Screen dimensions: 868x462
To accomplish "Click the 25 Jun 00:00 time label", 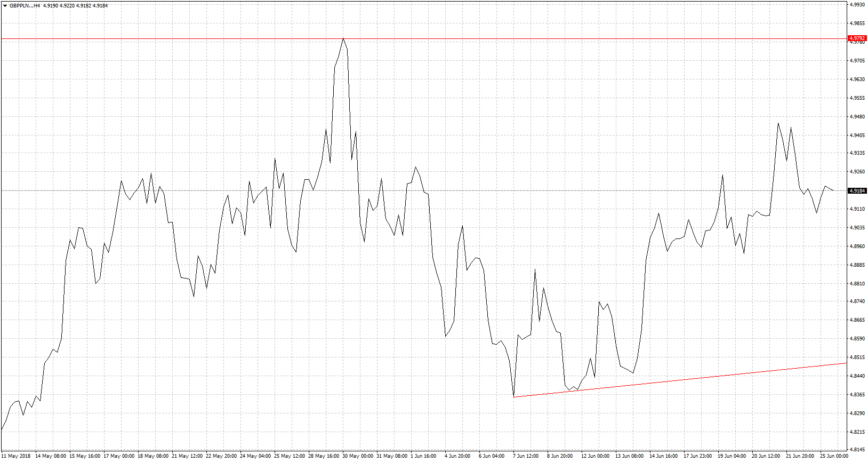I will tap(834, 456).
